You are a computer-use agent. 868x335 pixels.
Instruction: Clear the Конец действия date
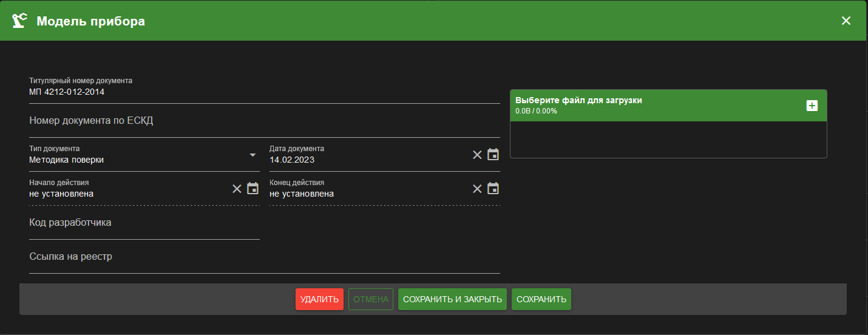click(x=477, y=189)
